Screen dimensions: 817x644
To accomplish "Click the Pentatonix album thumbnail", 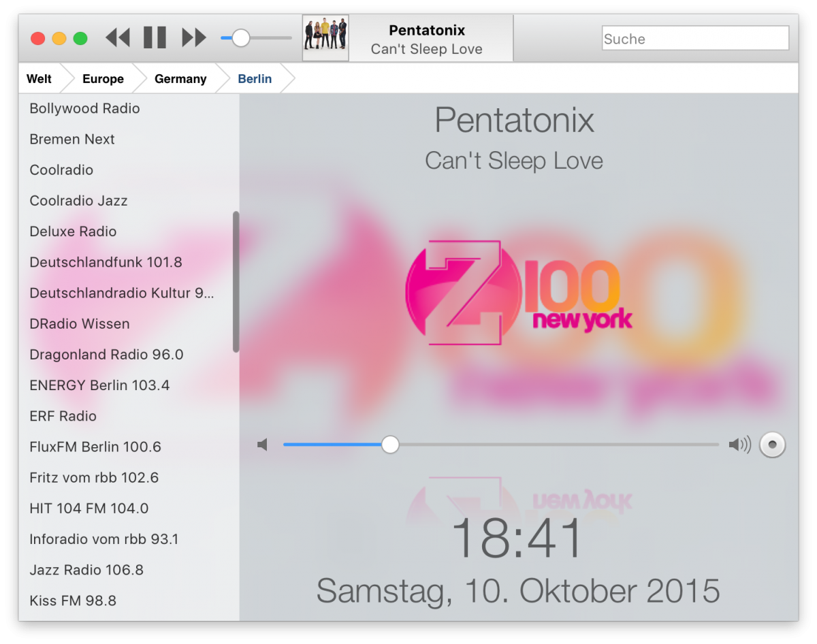I will coord(325,38).
